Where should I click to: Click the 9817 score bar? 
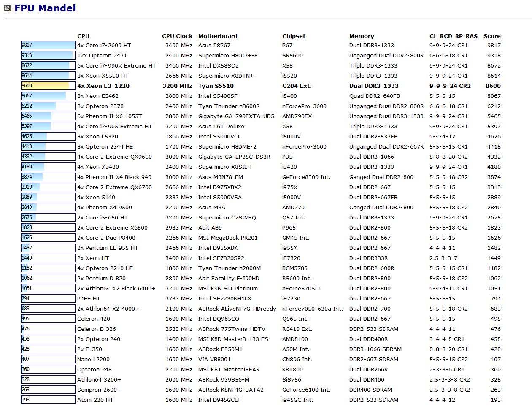[48, 45]
